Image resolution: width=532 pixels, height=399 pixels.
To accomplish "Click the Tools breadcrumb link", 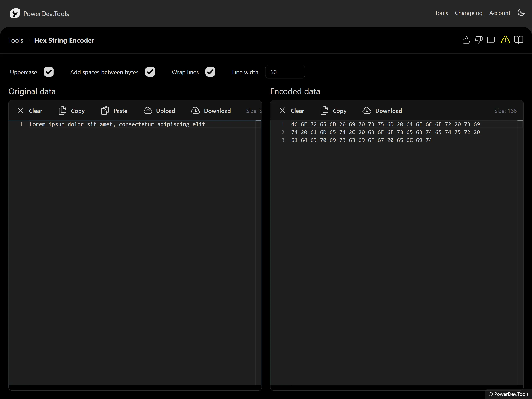I will tap(16, 40).
